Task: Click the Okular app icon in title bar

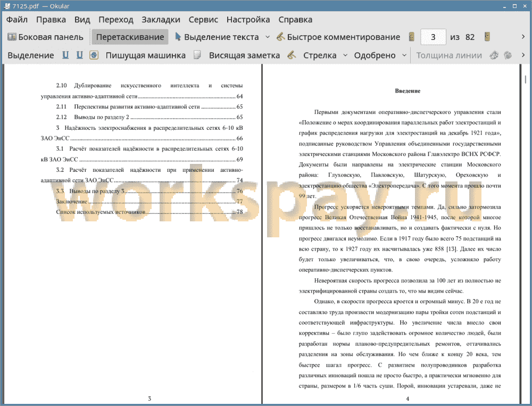Action: click(7, 6)
